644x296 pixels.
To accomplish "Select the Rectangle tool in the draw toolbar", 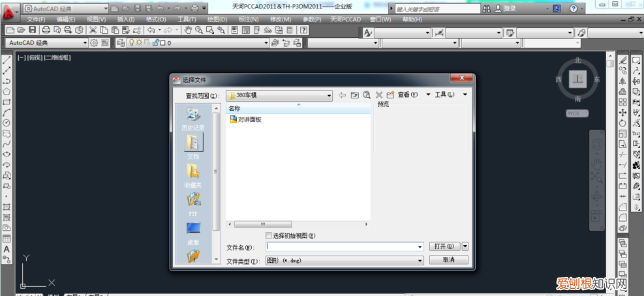I will click(x=7, y=102).
